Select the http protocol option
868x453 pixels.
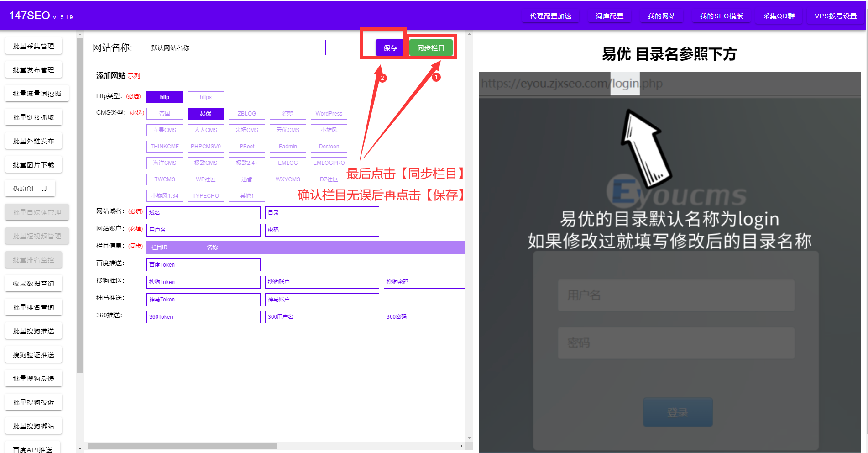165,97
